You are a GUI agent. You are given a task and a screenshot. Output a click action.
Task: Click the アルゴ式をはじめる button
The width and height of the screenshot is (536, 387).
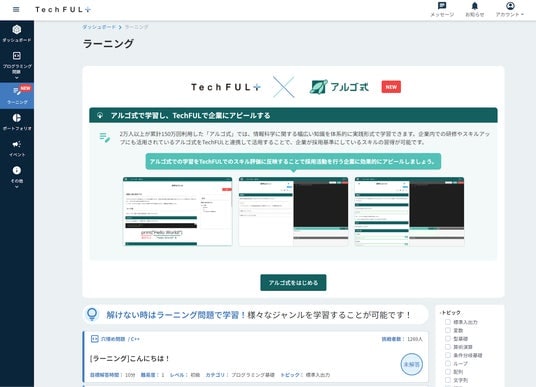point(293,283)
